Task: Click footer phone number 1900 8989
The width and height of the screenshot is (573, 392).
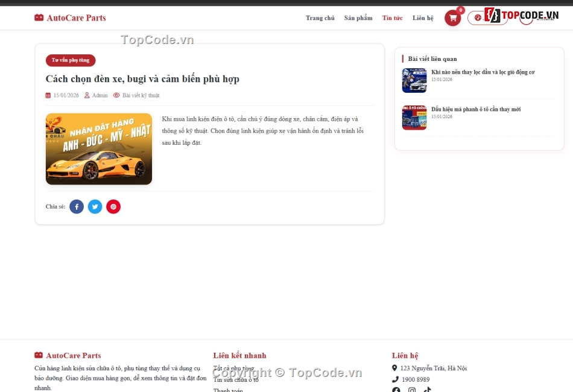Action: [416, 379]
